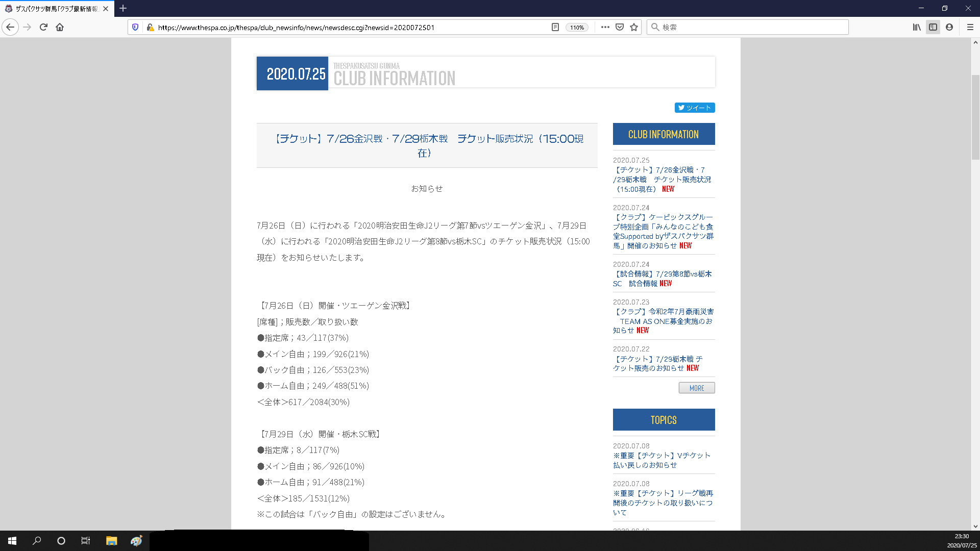Select the ザスパクサツ群馬 tab
The width and height of the screenshot is (980, 551).
(x=57, y=9)
